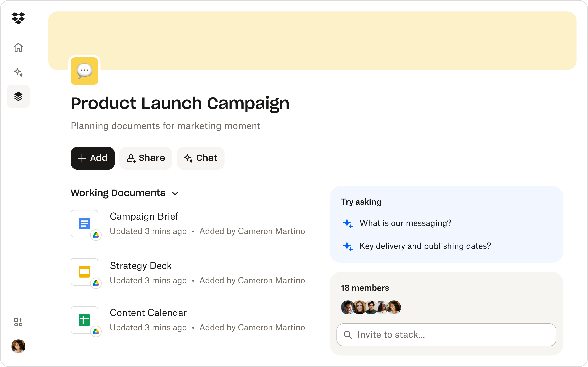588x367 pixels.
Task: Open the AI sparkle assistant in sidebar
Action: [18, 72]
